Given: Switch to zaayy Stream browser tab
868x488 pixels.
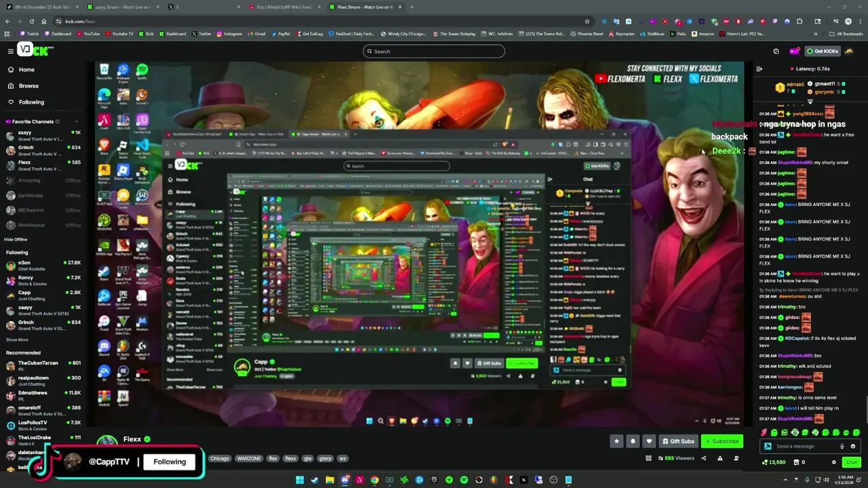Looking at the screenshot, I should tap(122, 7).
